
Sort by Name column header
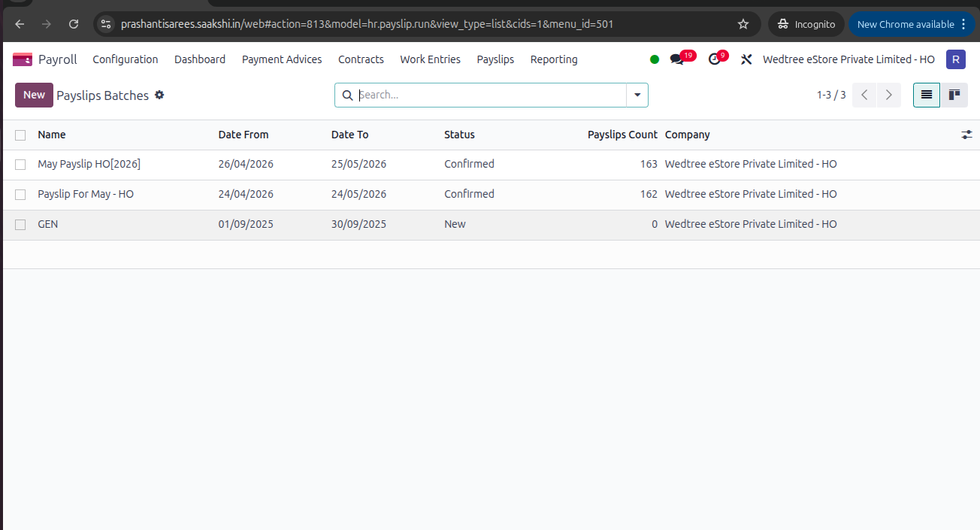click(52, 135)
